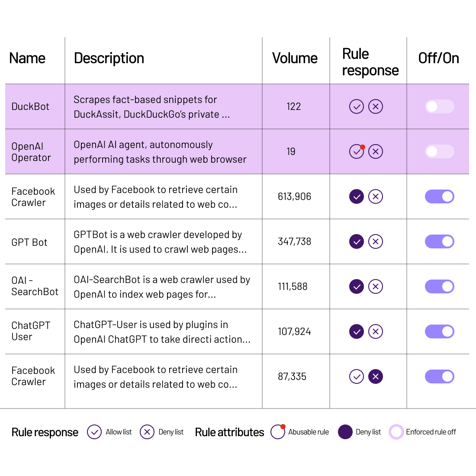Turn on the OpenAI Operator toggle
Screen dimensions: 476x476
pos(439,151)
